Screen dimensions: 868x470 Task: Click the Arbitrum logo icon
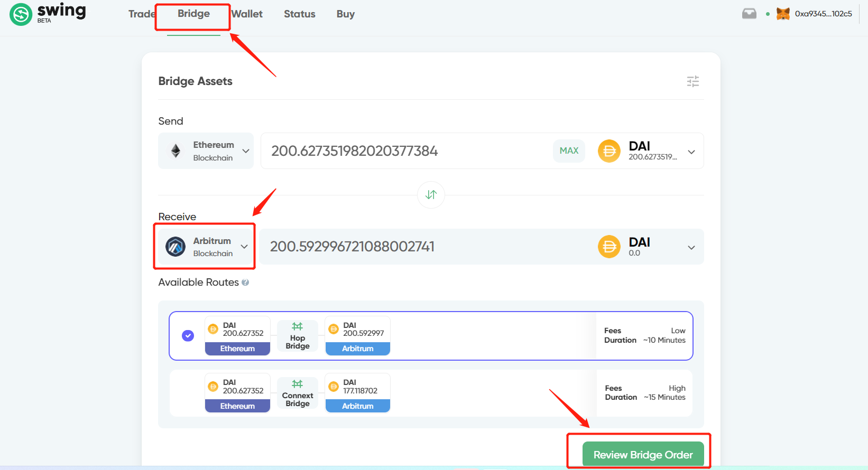(x=176, y=247)
